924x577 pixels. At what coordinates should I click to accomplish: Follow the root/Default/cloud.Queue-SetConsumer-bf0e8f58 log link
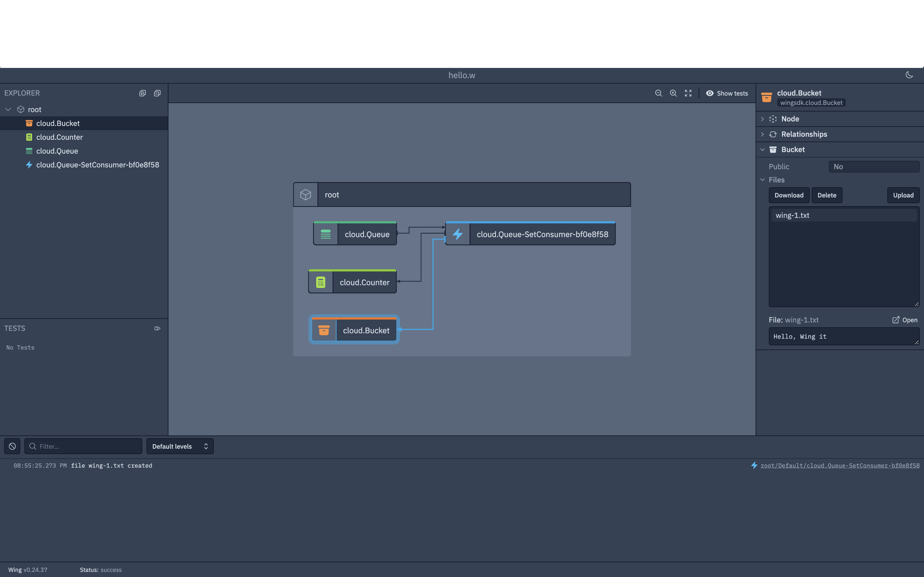coord(839,465)
